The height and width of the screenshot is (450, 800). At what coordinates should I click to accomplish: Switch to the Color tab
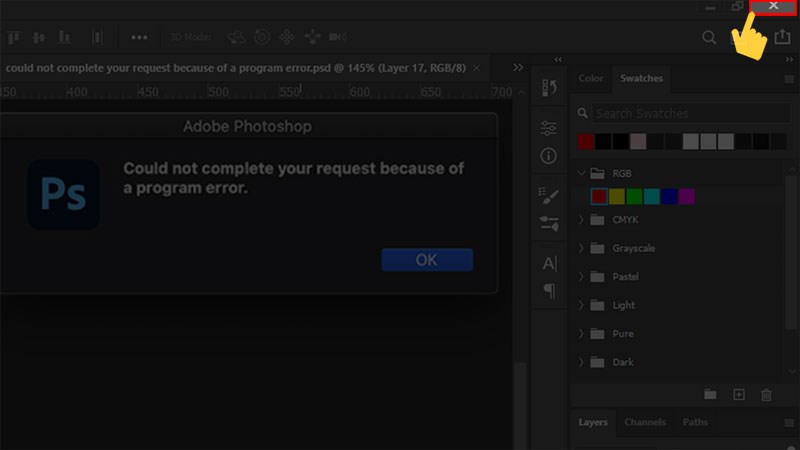(x=591, y=78)
